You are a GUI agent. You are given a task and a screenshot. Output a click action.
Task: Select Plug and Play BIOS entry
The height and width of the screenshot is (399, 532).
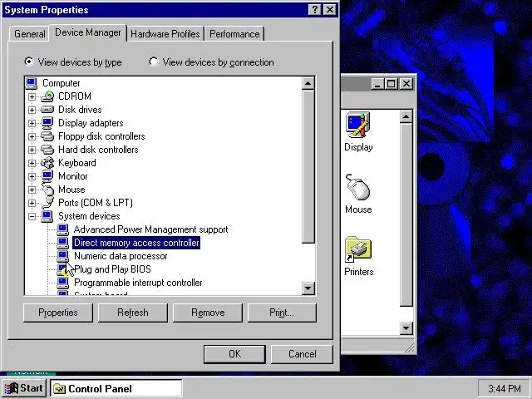coord(112,269)
